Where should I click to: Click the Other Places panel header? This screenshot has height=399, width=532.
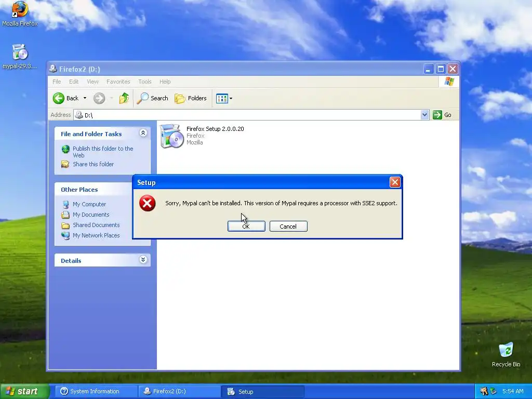94,189
